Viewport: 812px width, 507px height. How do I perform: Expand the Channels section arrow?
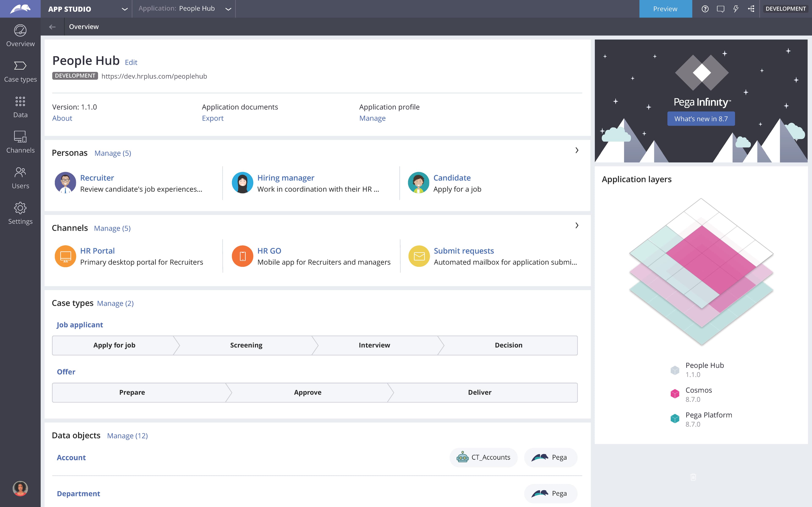point(577,225)
